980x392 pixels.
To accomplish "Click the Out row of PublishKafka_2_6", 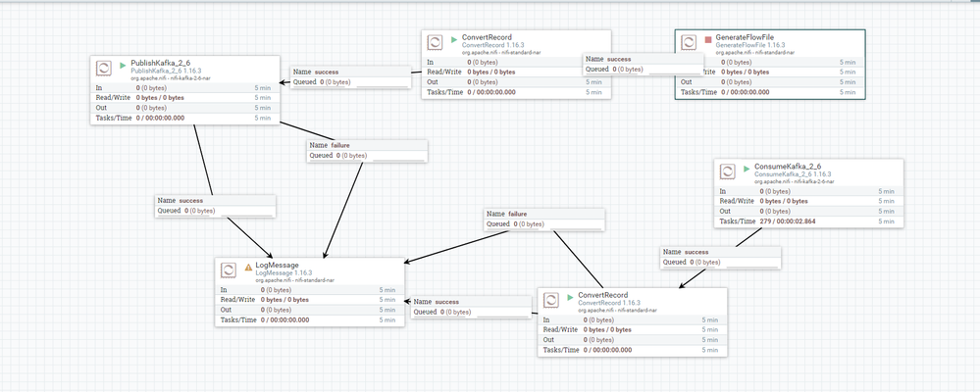I will pyautogui.click(x=185, y=108).
